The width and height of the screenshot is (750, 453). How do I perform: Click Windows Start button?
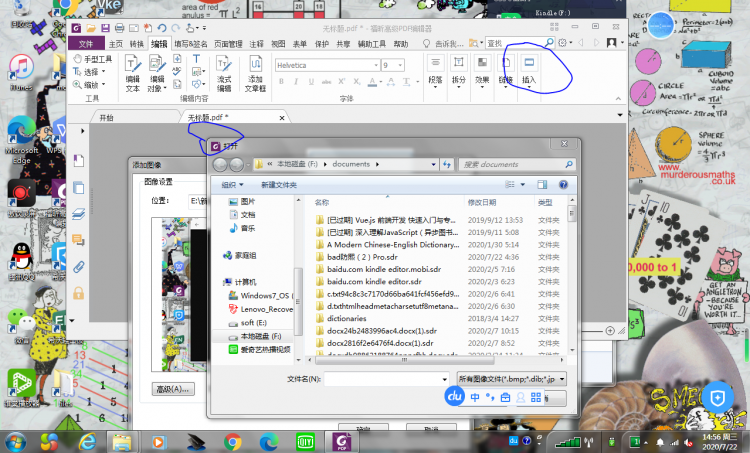[x=15, y=442]
